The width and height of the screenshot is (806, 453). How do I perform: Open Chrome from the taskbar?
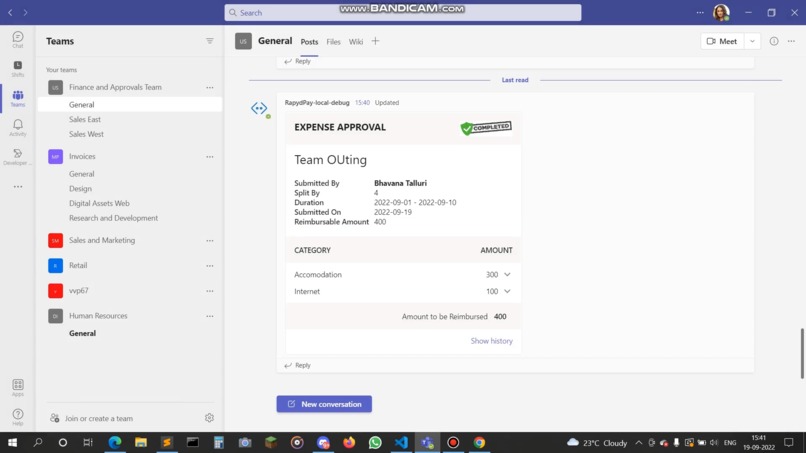tap(479, 443)
